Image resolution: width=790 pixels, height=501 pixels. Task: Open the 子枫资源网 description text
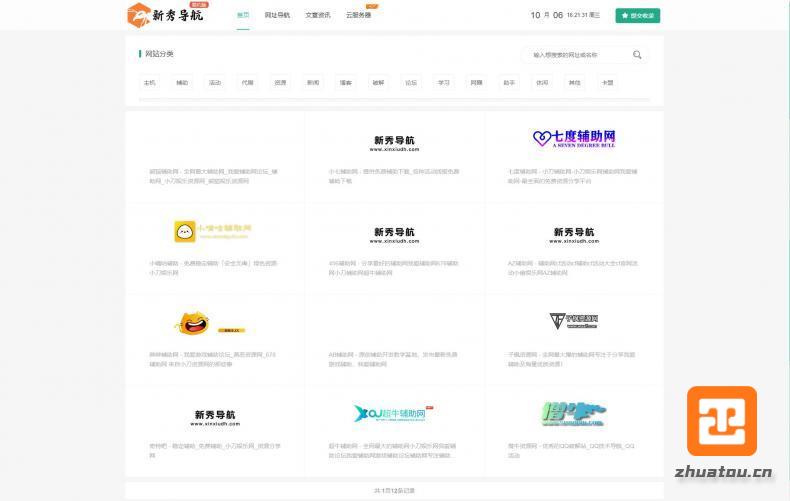(572, 359)
